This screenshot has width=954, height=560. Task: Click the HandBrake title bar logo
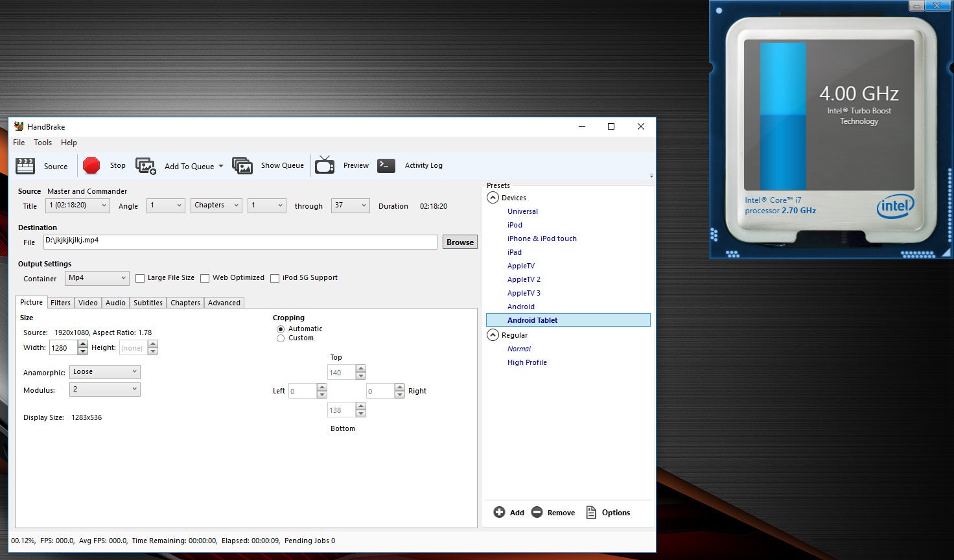point(19,126)
